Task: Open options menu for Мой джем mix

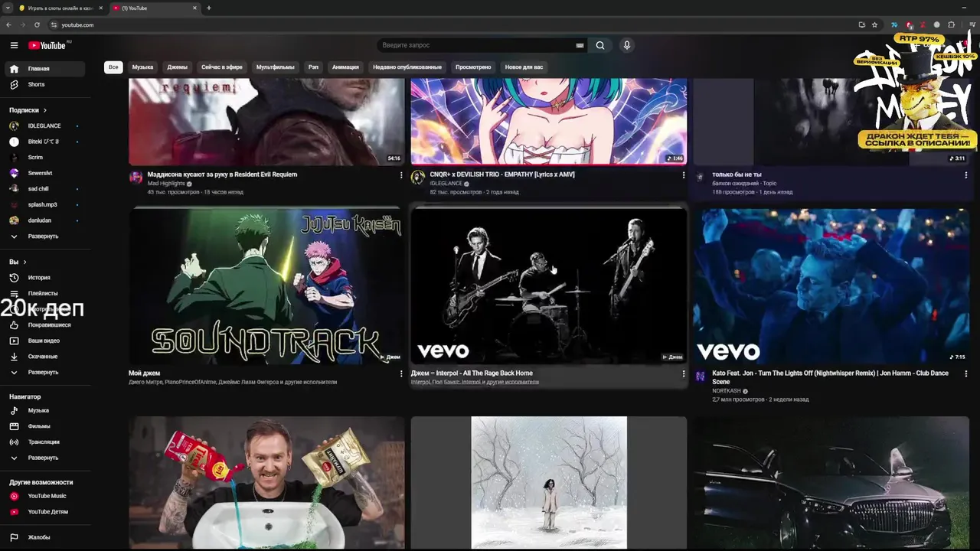Action: click(x=401, y=373)
